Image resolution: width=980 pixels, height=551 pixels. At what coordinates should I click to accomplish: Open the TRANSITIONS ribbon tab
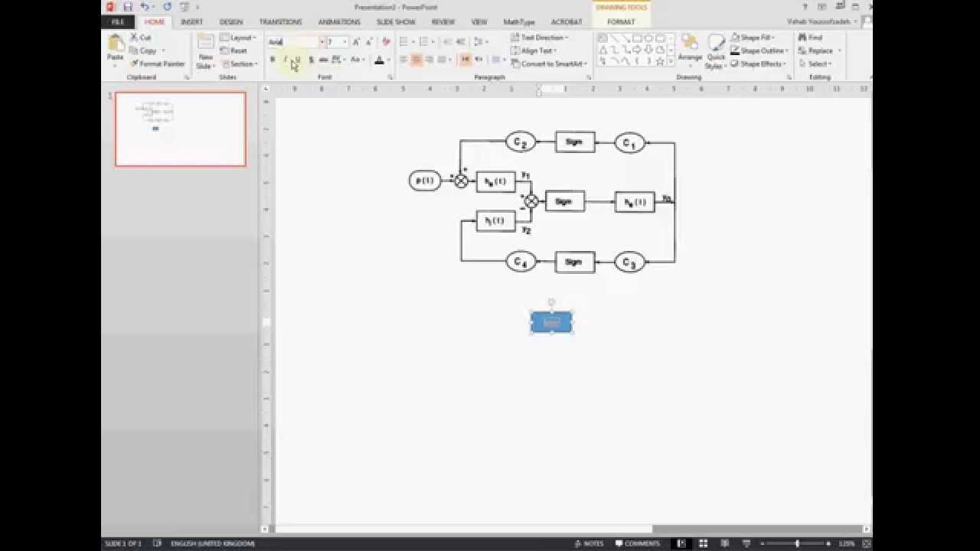click(280, 22)
